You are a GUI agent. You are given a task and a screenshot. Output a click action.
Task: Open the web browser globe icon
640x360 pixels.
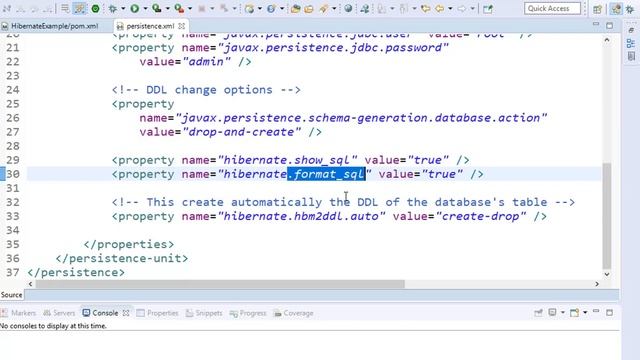point(348,9)
